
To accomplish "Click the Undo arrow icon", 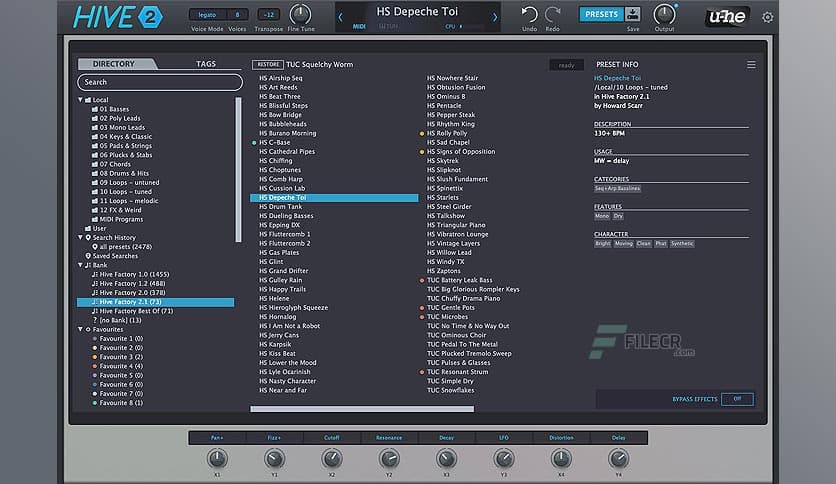I will (x=529, y=13).
